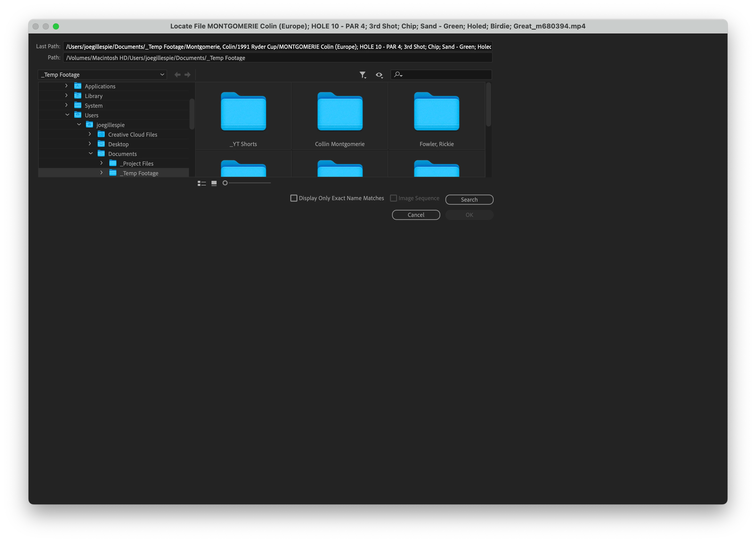Click the back navigation arrow
756x542 pixels.
[x=178, y=75]
